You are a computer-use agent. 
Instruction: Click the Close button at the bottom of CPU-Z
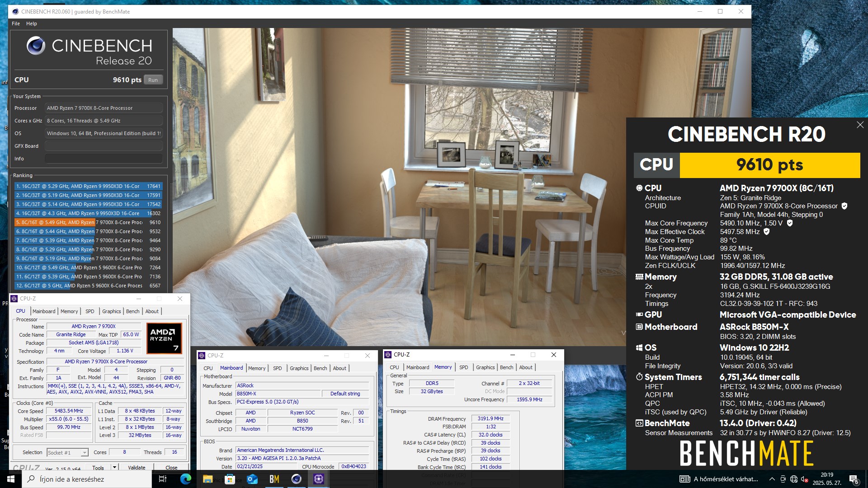click(x=171, y=467)
